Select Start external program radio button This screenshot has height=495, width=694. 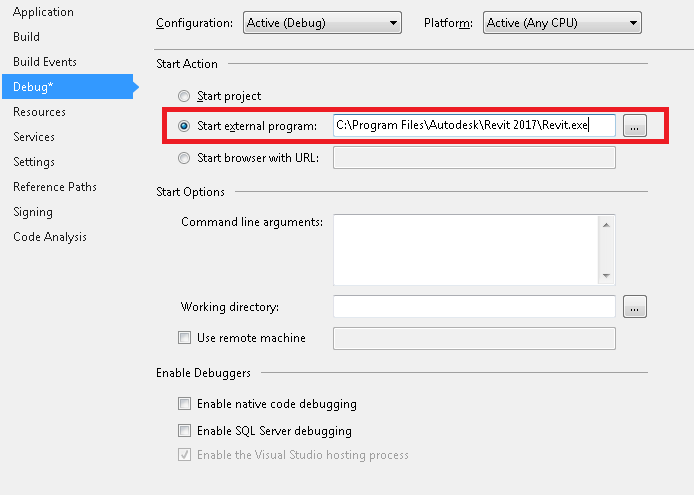click(183, 126)
